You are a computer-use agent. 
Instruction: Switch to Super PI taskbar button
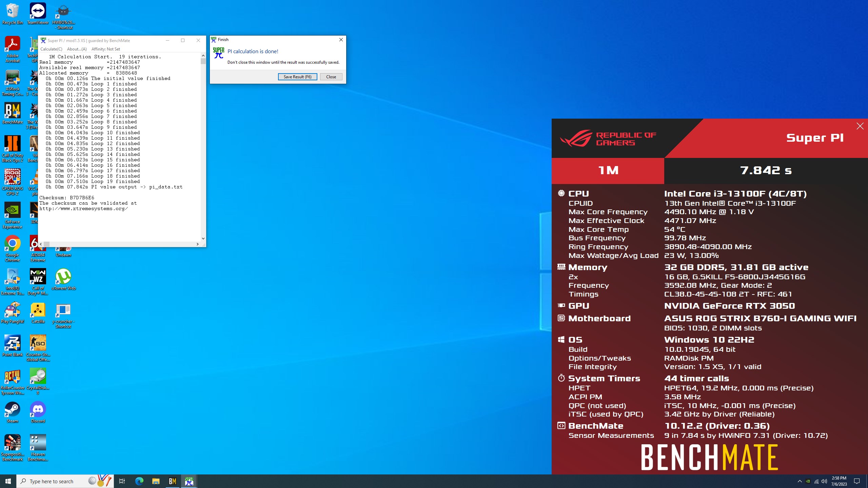[x=189, y=481]
